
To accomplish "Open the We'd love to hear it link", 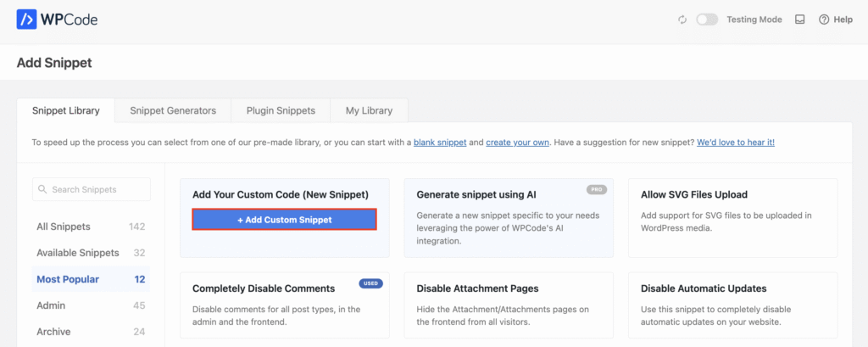I will (736, 143).
